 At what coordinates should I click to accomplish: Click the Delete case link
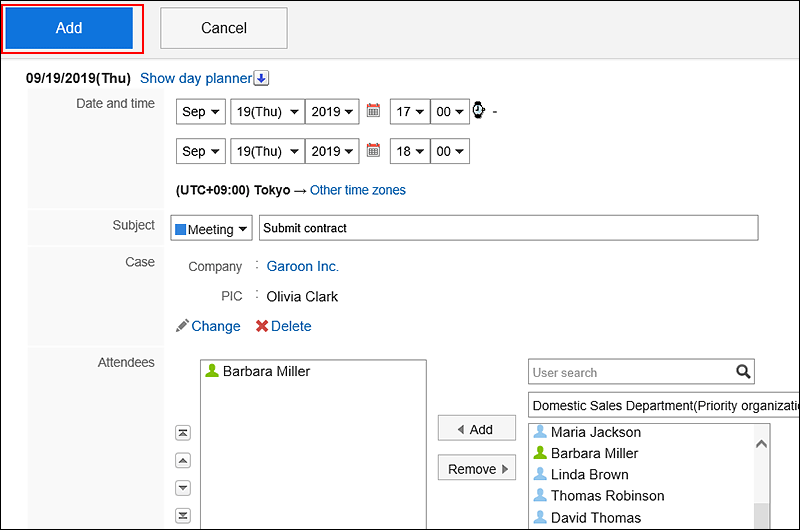click(x=291, y=326)
